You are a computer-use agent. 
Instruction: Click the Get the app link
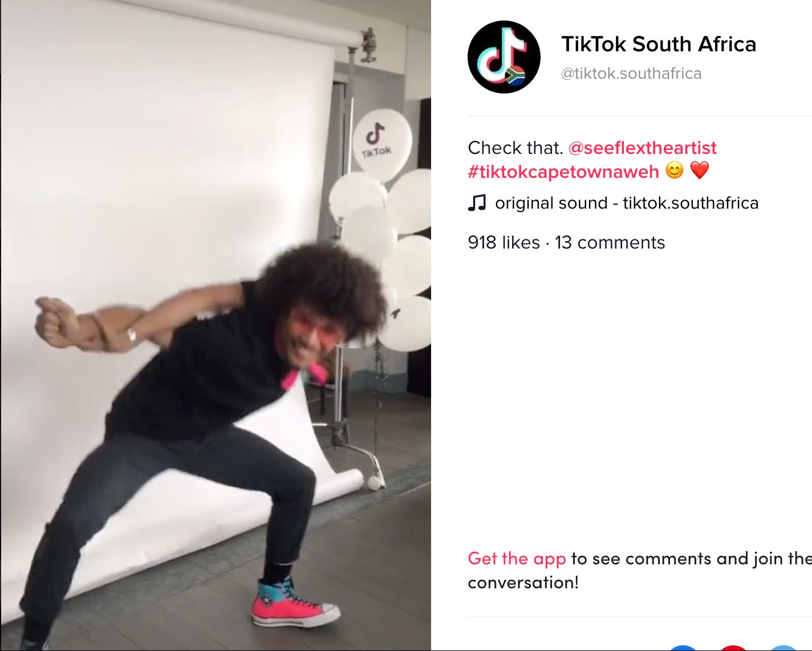click(517, 559)
